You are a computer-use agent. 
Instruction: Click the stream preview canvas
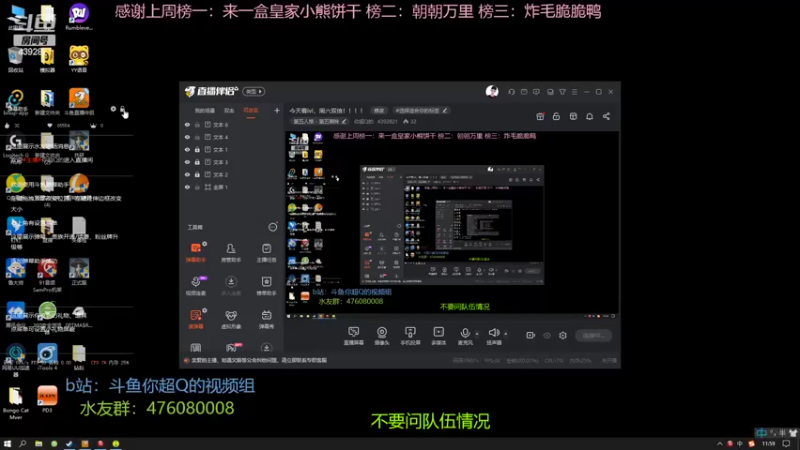pos(452,225)
